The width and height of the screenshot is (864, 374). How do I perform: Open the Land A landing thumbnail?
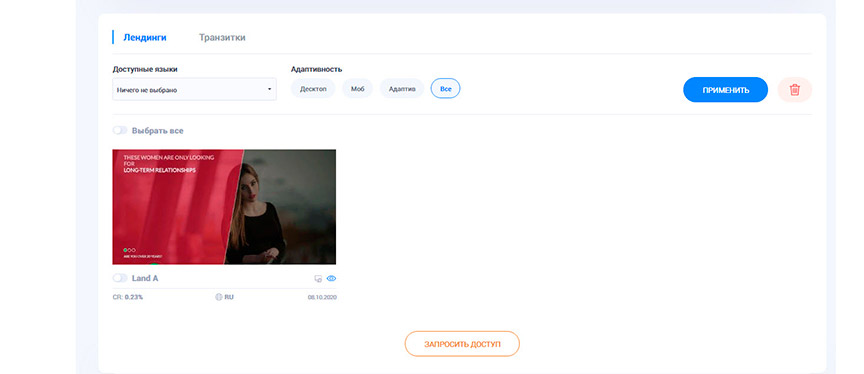pos(224,207)
